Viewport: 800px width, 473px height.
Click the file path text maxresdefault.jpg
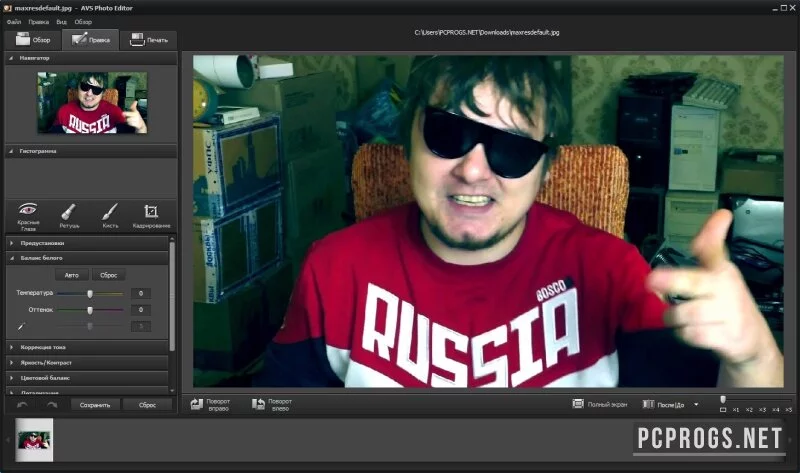point(487,32)
